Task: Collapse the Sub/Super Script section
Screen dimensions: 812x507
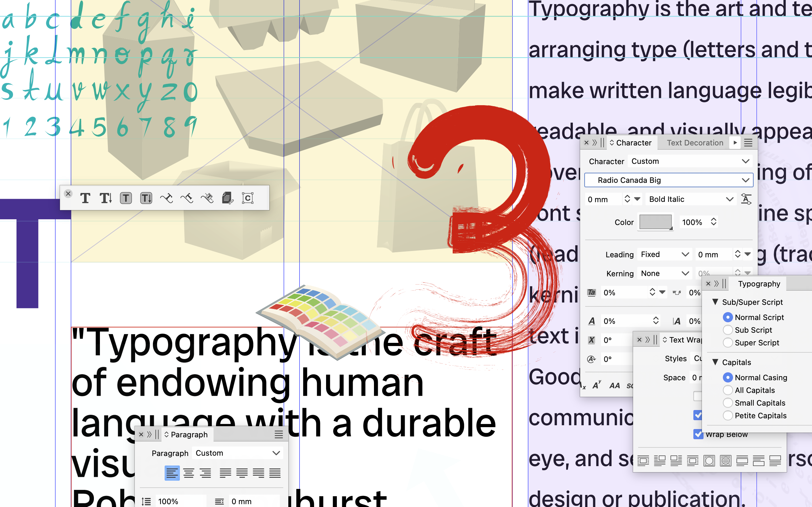Action: (x=715, y=302)
